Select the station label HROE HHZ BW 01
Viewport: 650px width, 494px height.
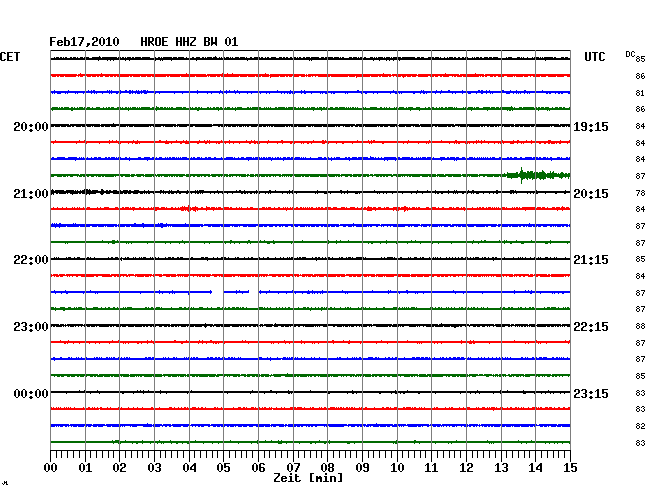click(x=189, y=42)
